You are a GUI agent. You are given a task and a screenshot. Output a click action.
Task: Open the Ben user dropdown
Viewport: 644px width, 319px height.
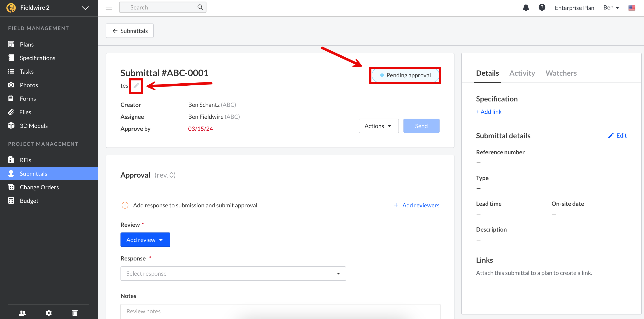611,7
